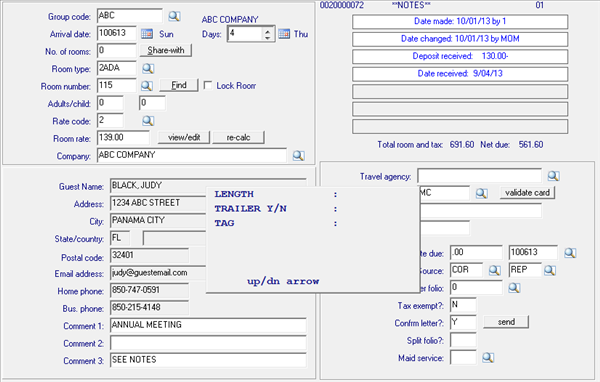Focus the Room number field 115
Viewport: 600px width, 382px height.
117,85
